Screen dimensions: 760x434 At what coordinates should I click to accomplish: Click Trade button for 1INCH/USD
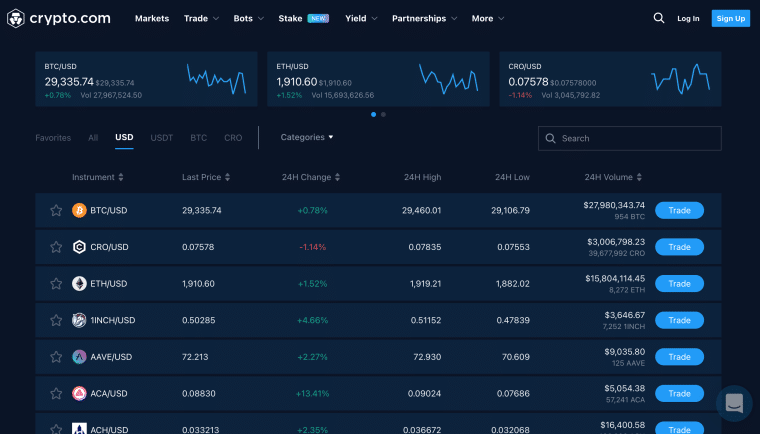click(679, 320)
